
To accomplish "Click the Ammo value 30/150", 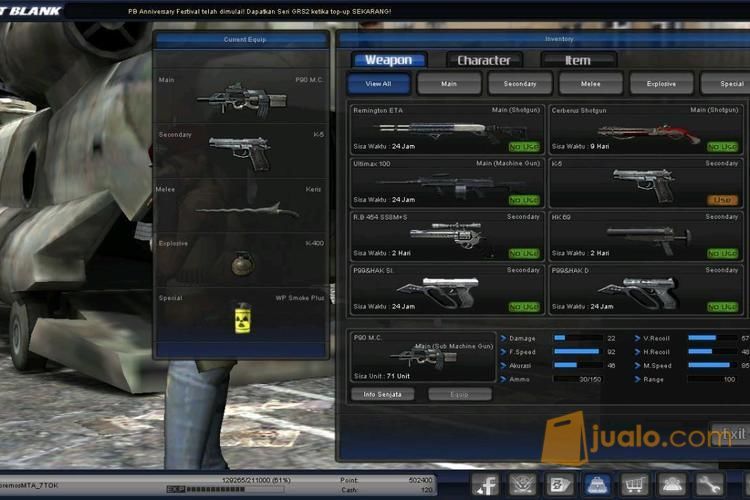I will point(590,379).
